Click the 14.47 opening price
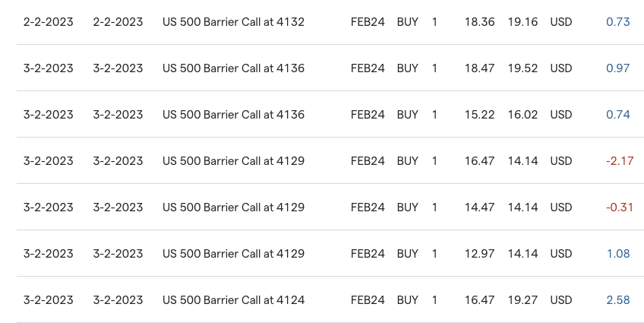Viewport: 644px width, 323px height. (479, 207)
